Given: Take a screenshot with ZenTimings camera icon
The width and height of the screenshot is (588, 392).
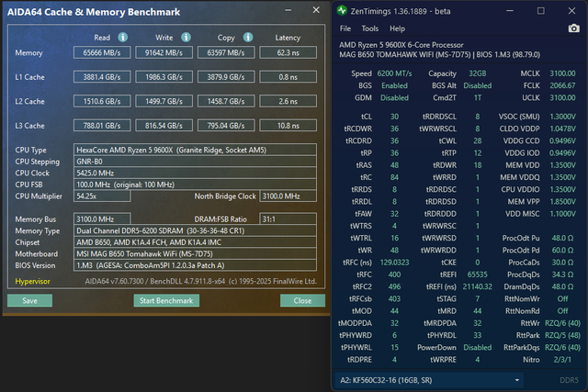Looking at the screenshot, I should (573, 28).
